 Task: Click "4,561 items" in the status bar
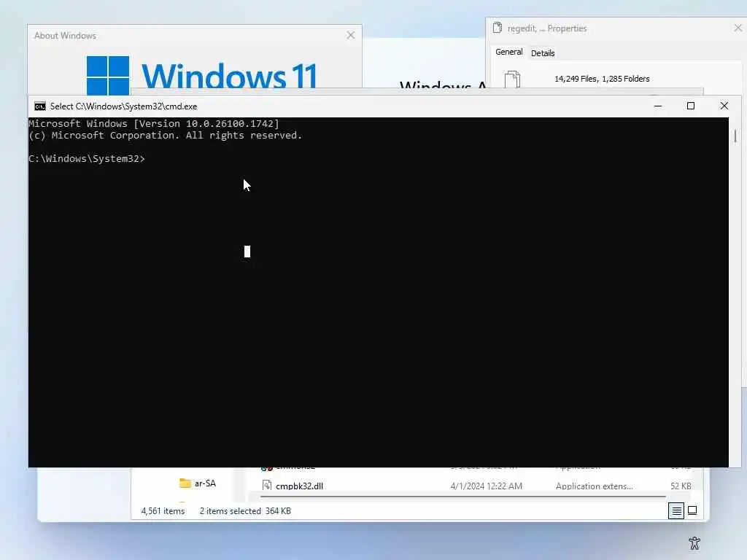163,510
